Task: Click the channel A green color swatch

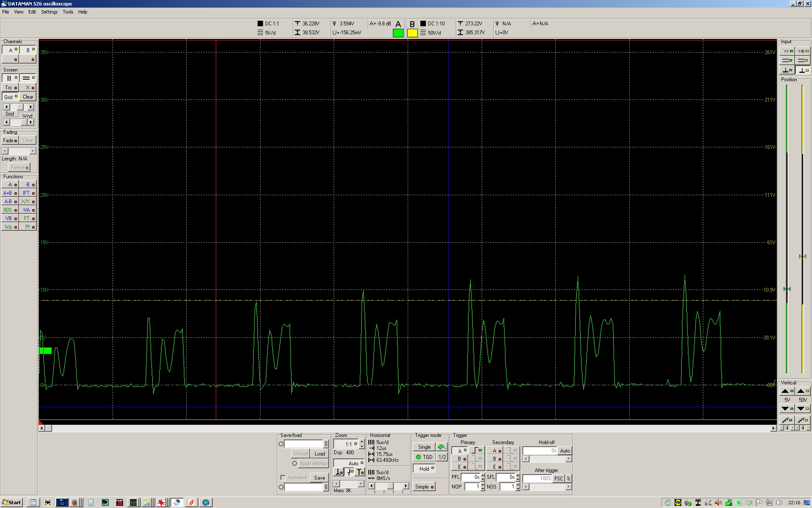Action: [398, 33]
